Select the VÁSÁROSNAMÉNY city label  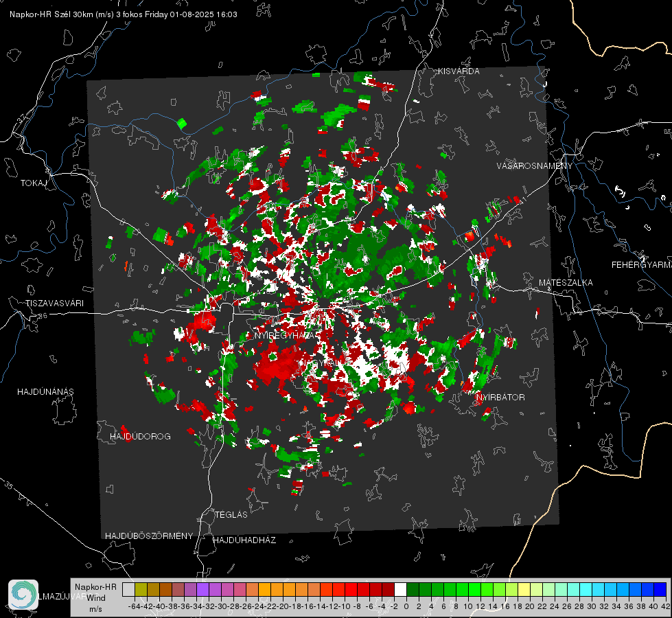pyautogui.click(x=535, y=166)
